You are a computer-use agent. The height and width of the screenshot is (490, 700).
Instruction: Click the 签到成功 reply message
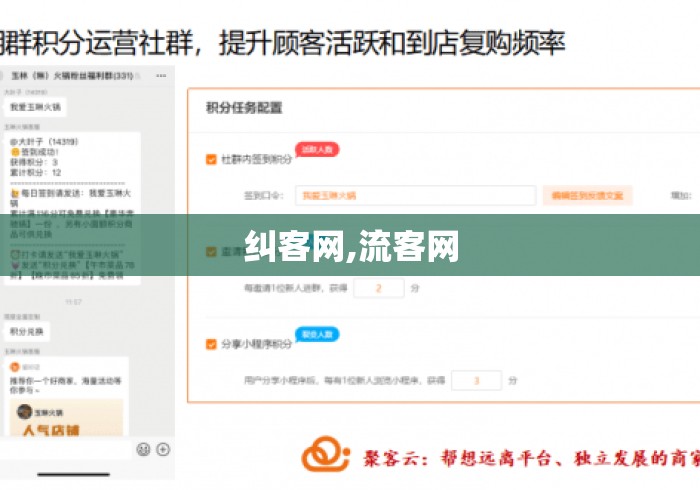click(x=72, y=208)
